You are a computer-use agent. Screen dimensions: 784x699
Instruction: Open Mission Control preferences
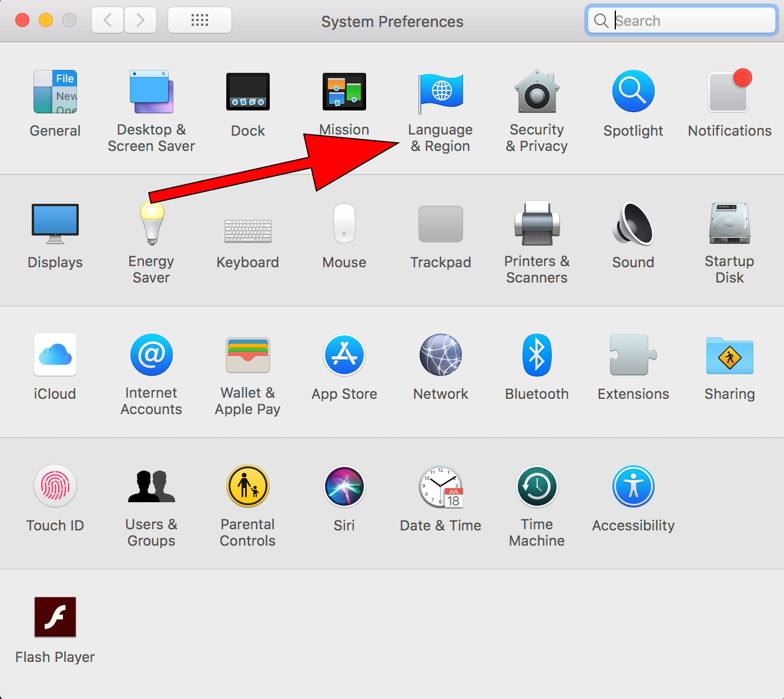344,93
